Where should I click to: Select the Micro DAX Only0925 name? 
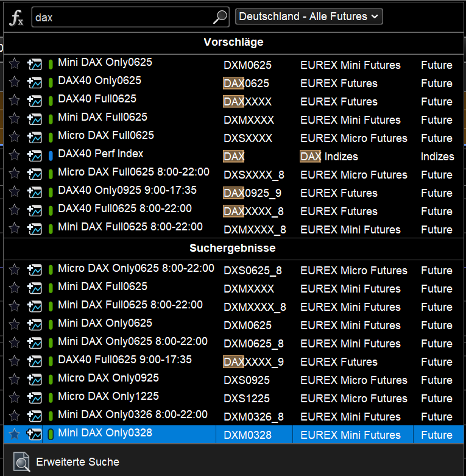108,378
